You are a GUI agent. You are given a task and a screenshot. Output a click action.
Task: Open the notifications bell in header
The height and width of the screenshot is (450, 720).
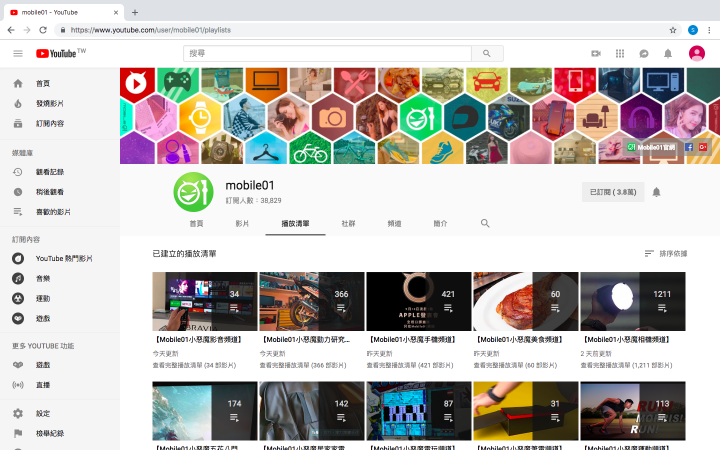668,54
